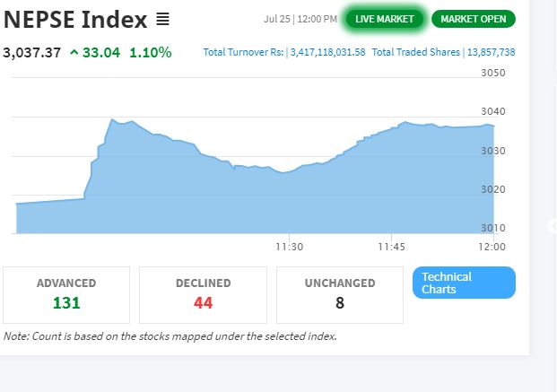This screenshot has width=557, height=392.
Task: Click the 12:00 time axis label
Action: click(x=492, y=247)
